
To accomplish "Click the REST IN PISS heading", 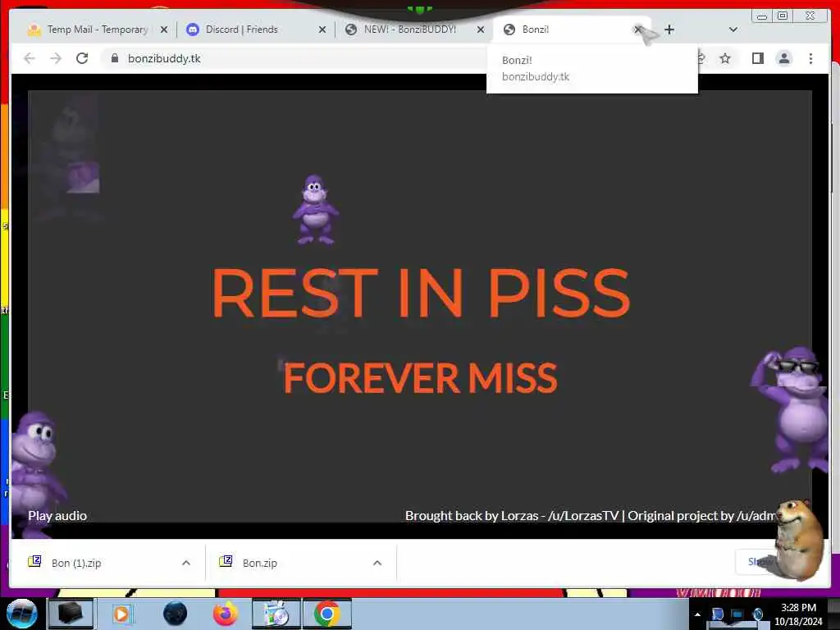I will pos(421,293).
